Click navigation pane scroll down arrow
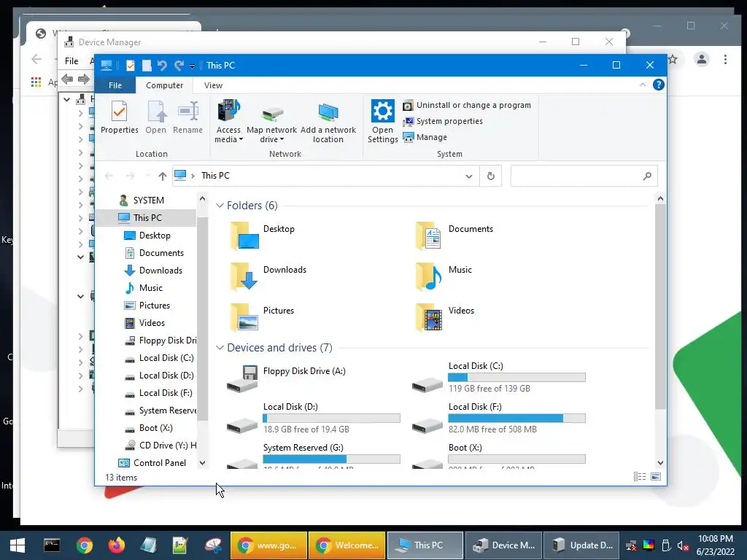Viewport: 747px width, 560px height. click(x=203, y=463)
